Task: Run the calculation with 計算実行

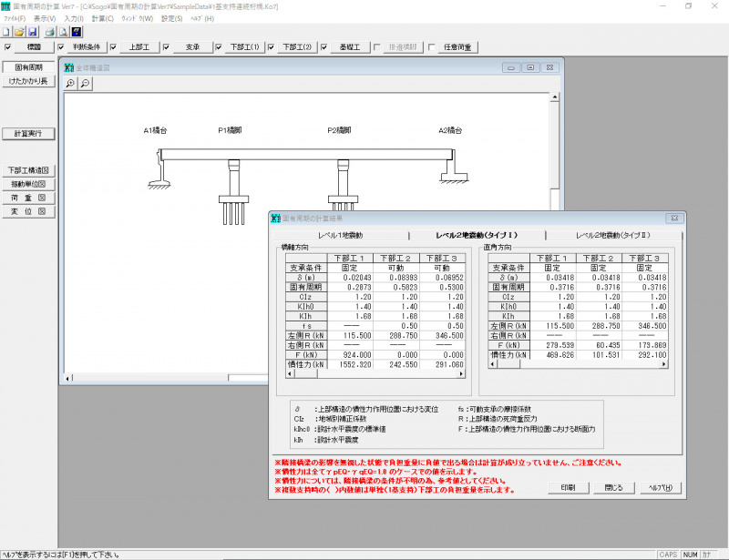Action: point(28,133)
